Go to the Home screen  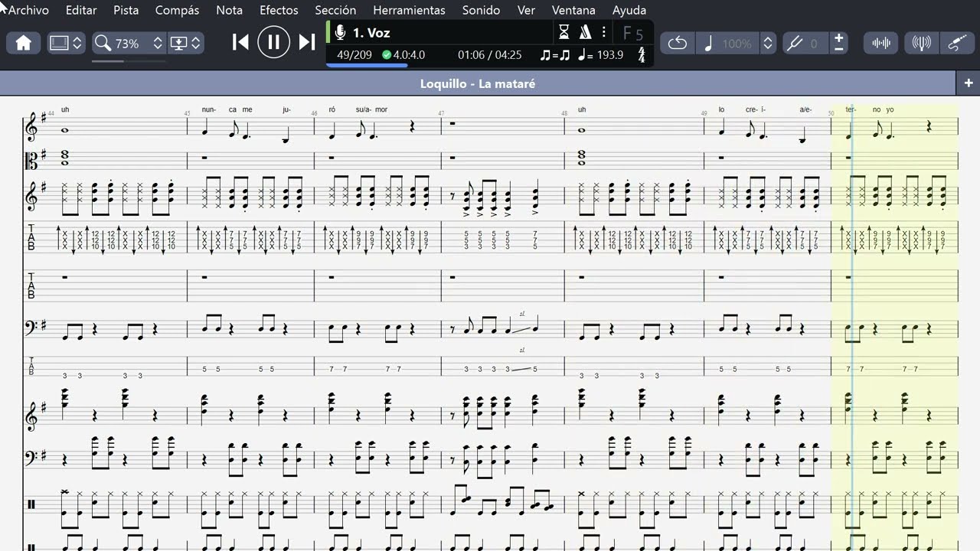click(24, 44)
